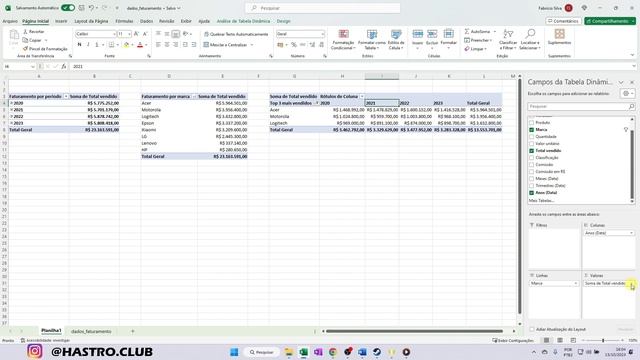Click the Excel icon in the taskbar
Image resolution: width=640 pixels, height=360 pixels.
click(303, 352)
